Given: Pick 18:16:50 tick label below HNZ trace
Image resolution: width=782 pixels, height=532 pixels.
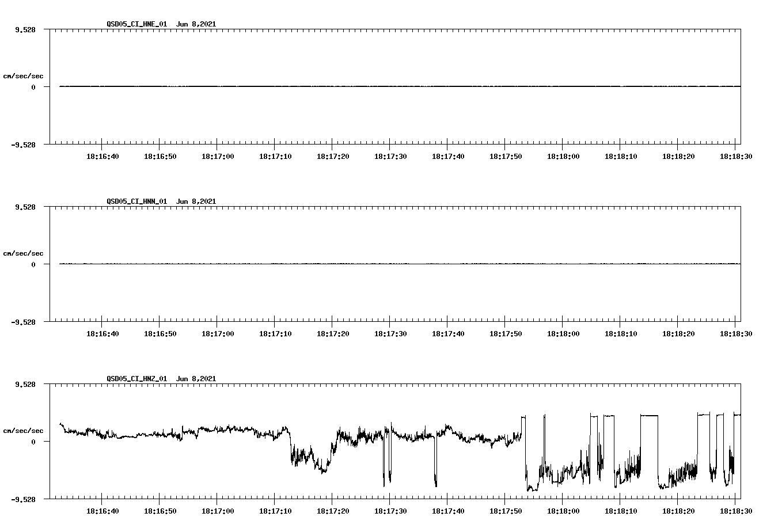Looking at the screenshot, I should [160, 511].
